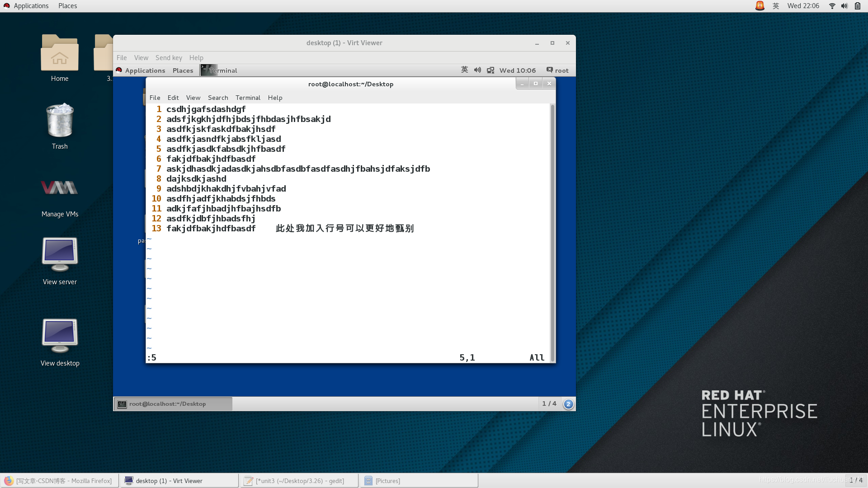Open host Places menu
Viewport: 868px width, 488px height.
[67, 6]
